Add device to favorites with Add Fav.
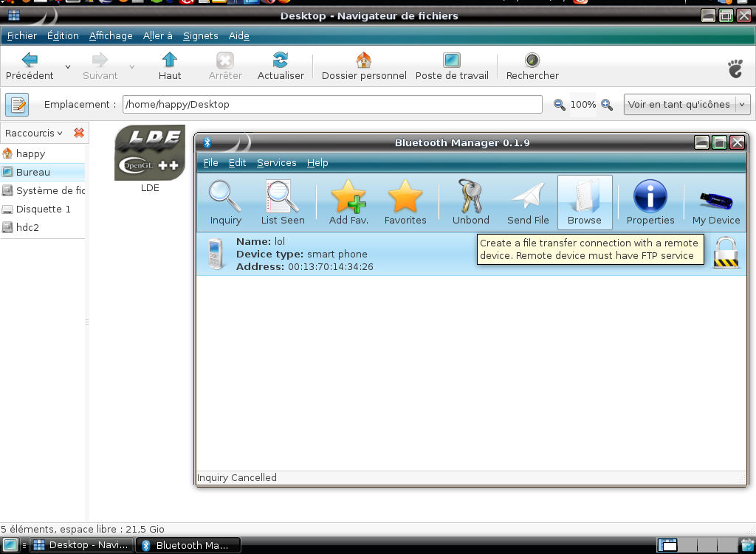This screenshot has height=554, width=756. pyautogui.click(x=348, y=202)
